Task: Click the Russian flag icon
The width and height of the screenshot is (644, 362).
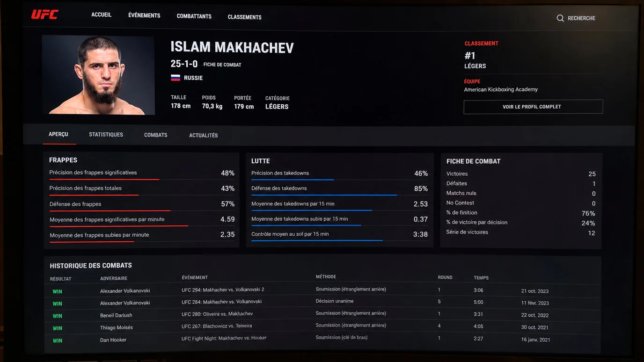Action: 176,78
